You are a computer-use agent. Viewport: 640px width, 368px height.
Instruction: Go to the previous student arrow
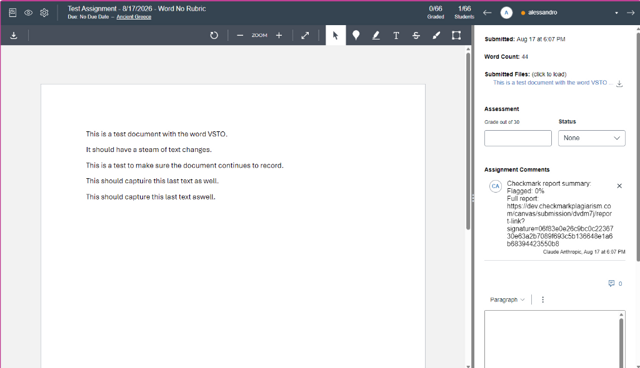[487, 13]
